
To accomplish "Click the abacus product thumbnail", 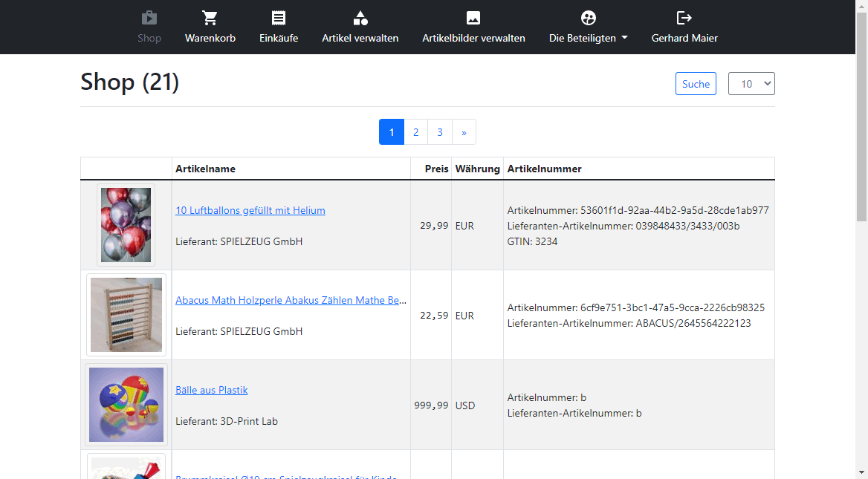I will [126, 315].
